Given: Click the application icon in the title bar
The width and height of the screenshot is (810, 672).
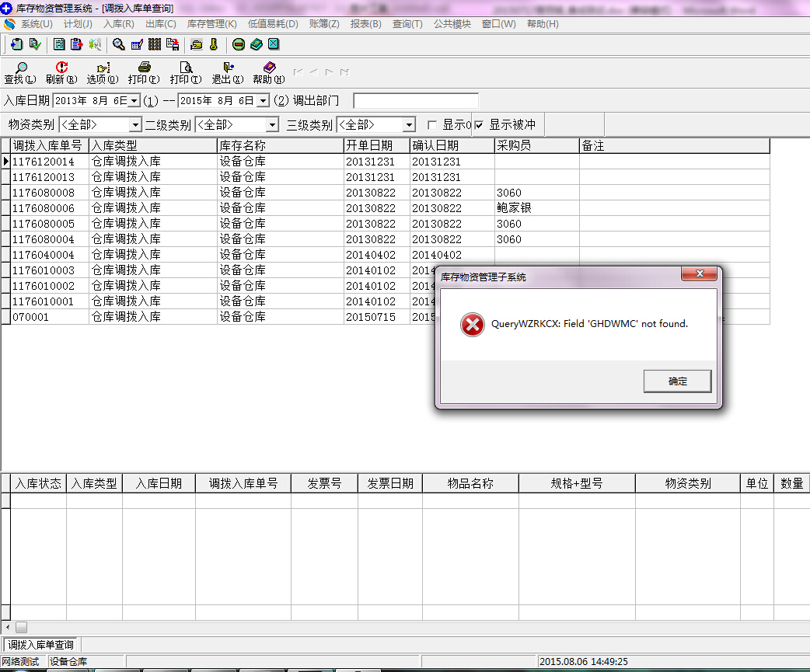Looking at the screenshot, I should (6, 9).
